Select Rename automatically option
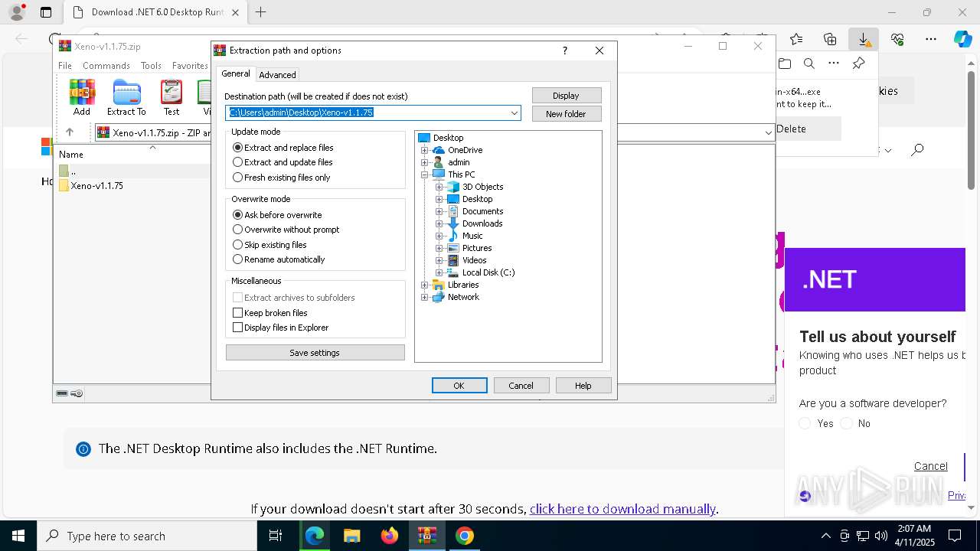This screenshot has width=980, height=551. coord(278,259)
